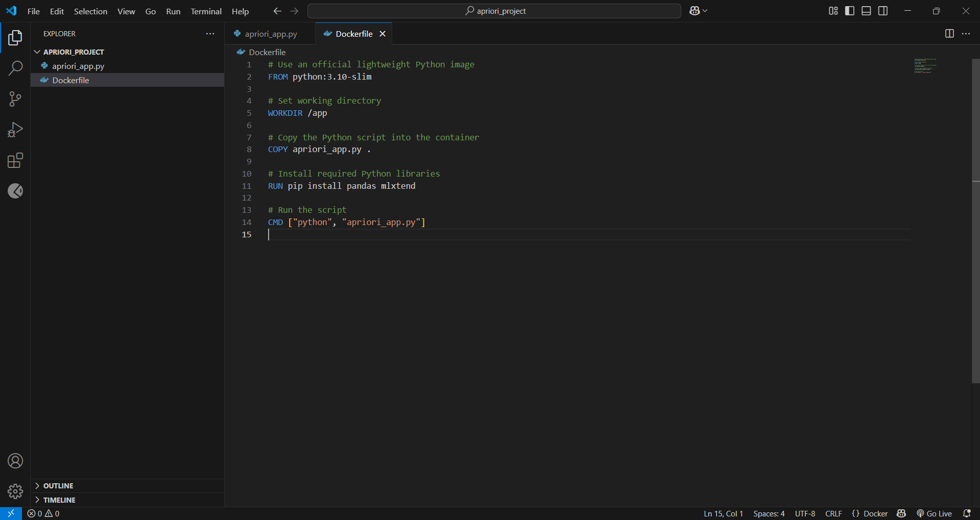
Task: Click the RUN keyword on line 11
Action: click(x=275, y=186)
